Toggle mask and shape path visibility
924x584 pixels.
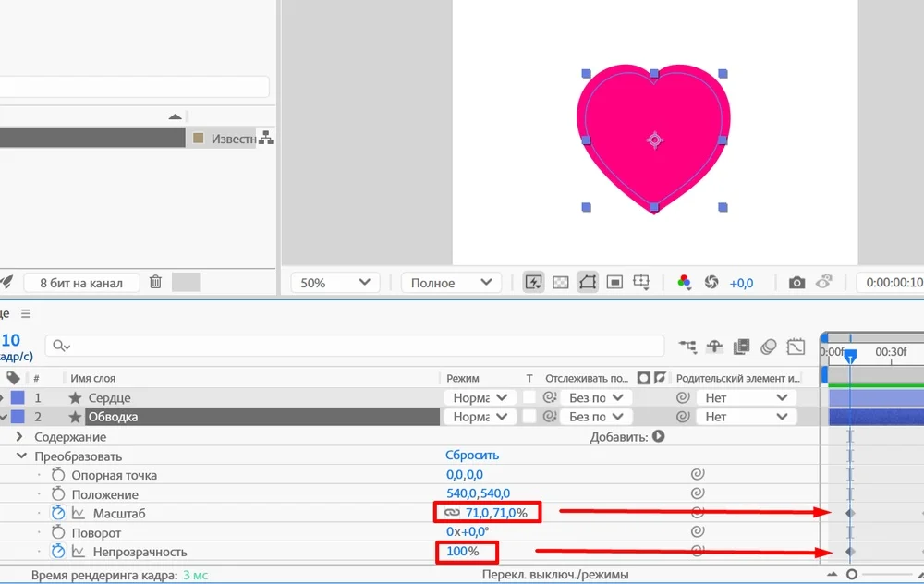click(587, 283)
